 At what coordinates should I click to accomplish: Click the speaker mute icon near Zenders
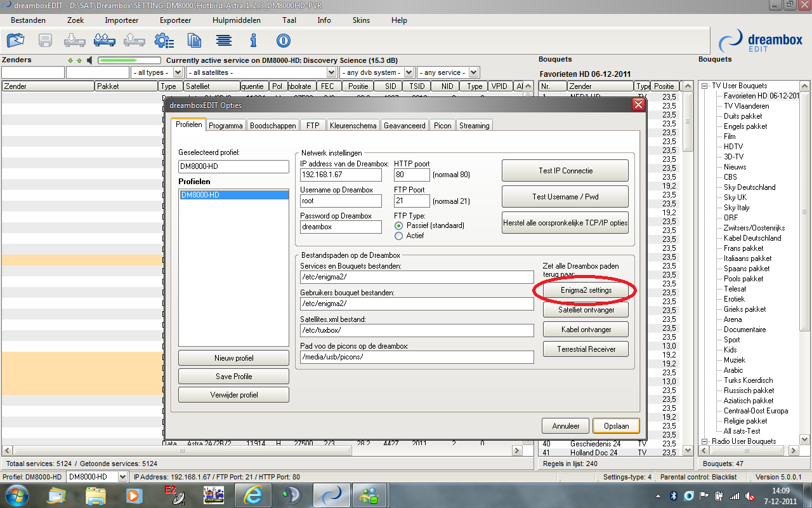[x=89, y=60]
